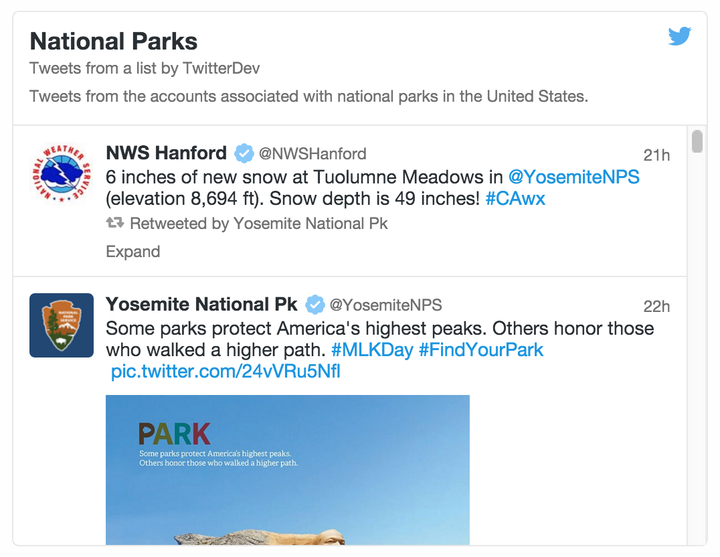Click Yosemite National Pk's verified badge

314,304
